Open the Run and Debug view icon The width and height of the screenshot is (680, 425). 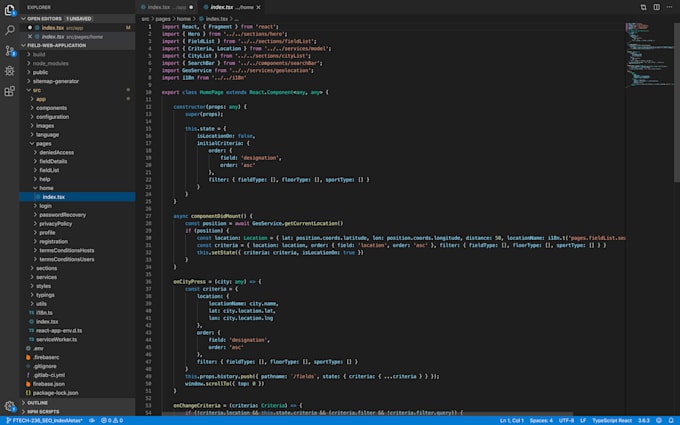tap(10, 71)
